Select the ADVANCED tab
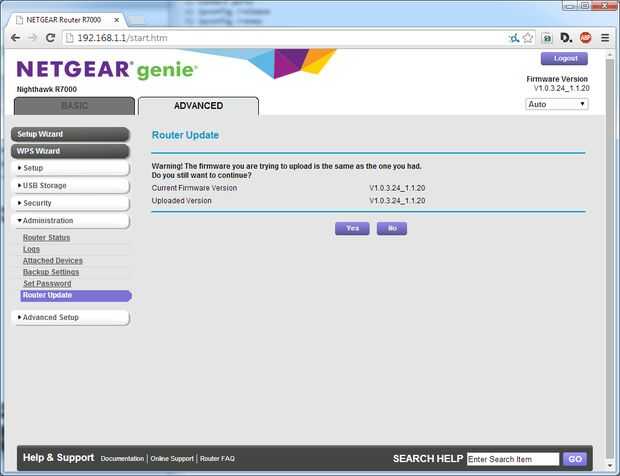Viewport: 620px width, 476px height. [x=198, y=106]
